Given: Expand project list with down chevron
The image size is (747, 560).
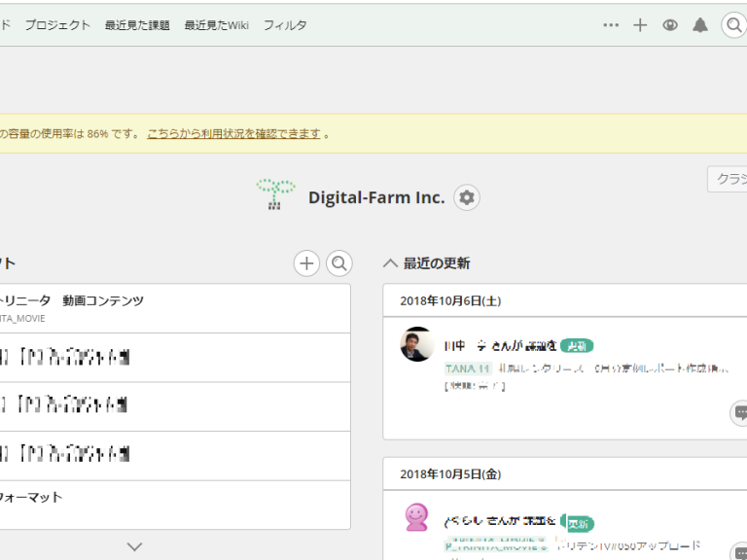Looking at the screenshot, I should click(135, 546).
